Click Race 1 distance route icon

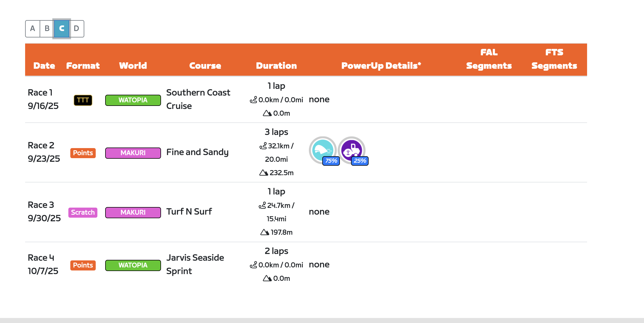pyautogui.click(x=253, y=100)
